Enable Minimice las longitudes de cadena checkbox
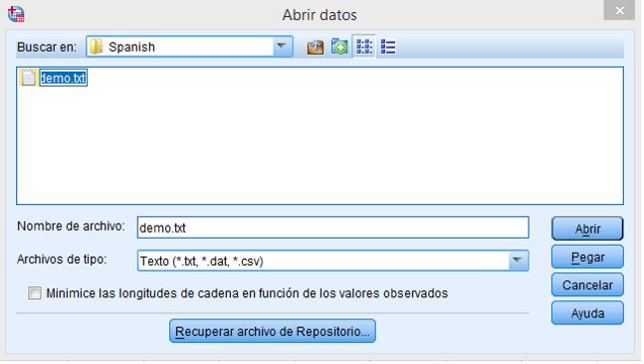 click(x=35, y=293)
